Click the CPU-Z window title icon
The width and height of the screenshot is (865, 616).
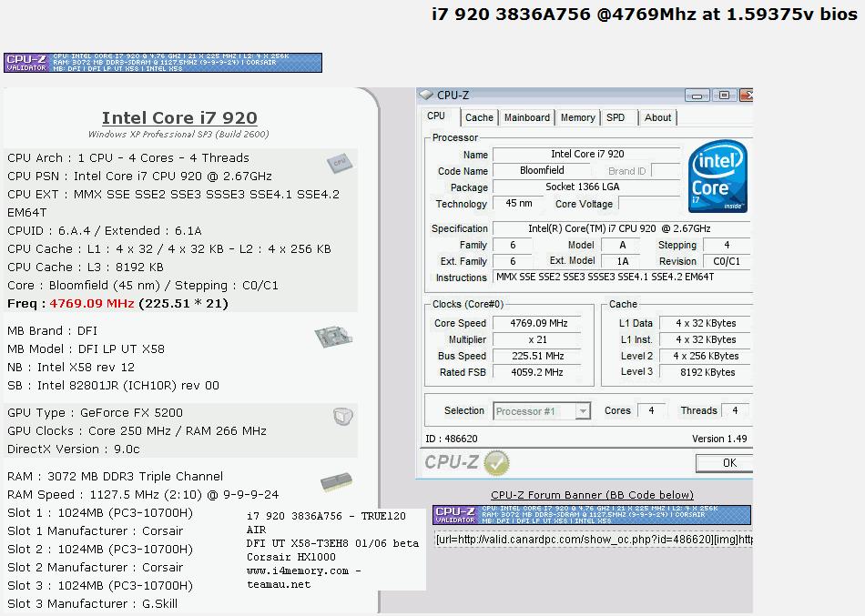[426, 95]
